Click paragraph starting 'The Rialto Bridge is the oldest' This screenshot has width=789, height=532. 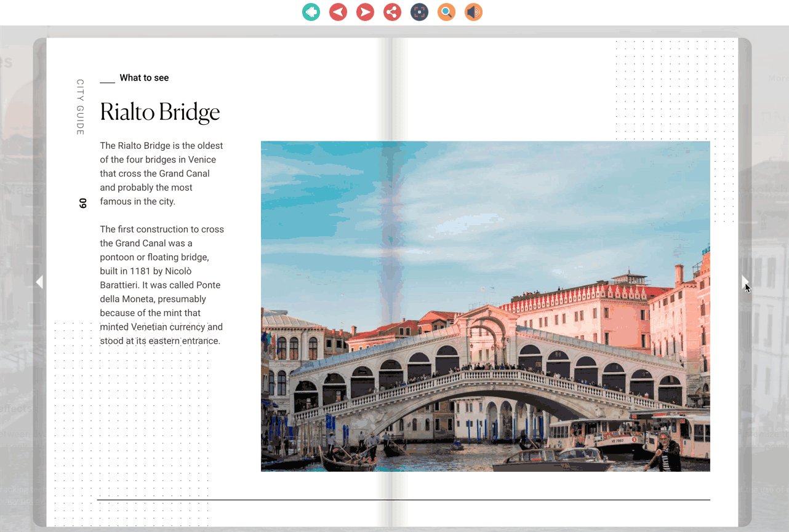[162, 173]
